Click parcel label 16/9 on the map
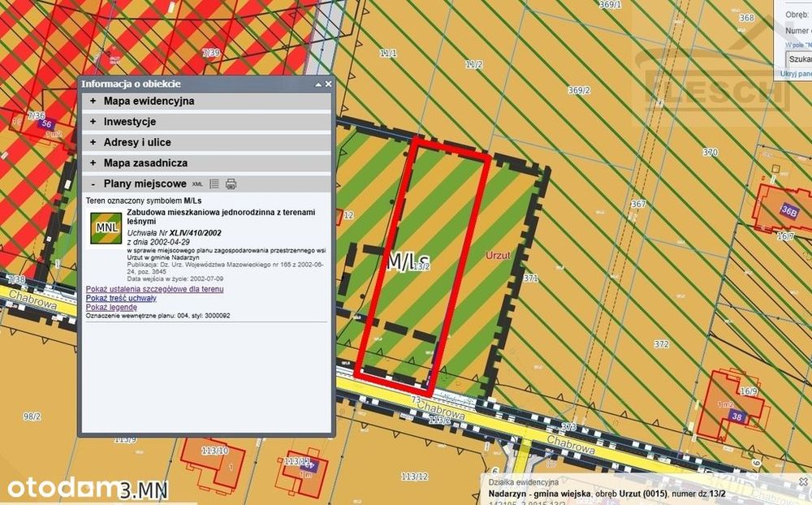This screenshot has width=812, height=505. tap(749, 391)
